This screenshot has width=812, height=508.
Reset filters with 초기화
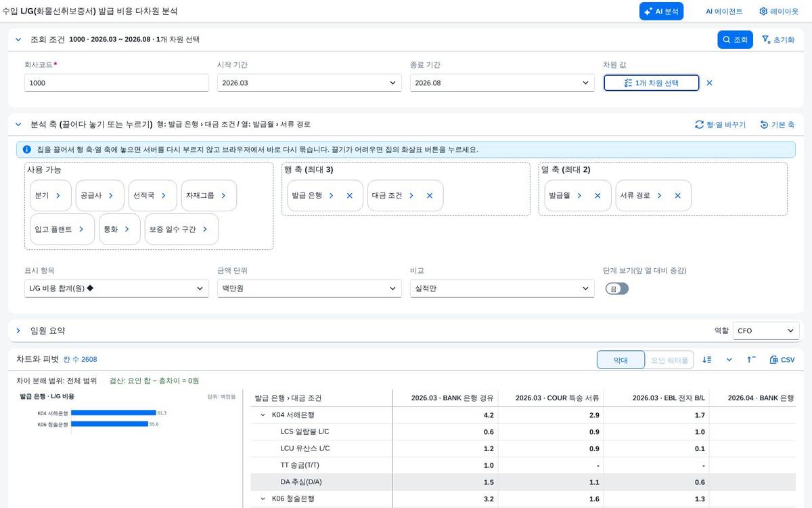tap(778, 40)
